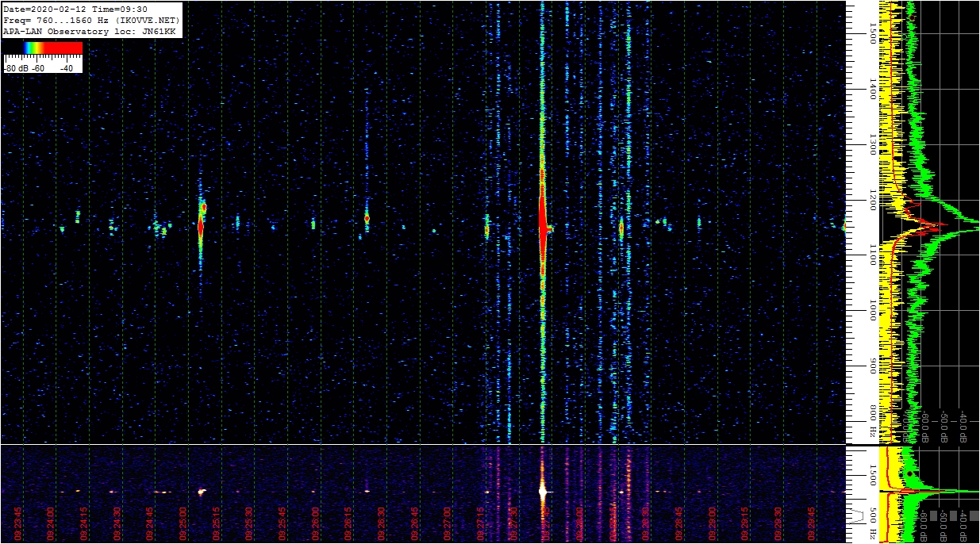Click the 09:25:00 time marker
The width and height of the screenshot is (980, 544).
[183, 523]
